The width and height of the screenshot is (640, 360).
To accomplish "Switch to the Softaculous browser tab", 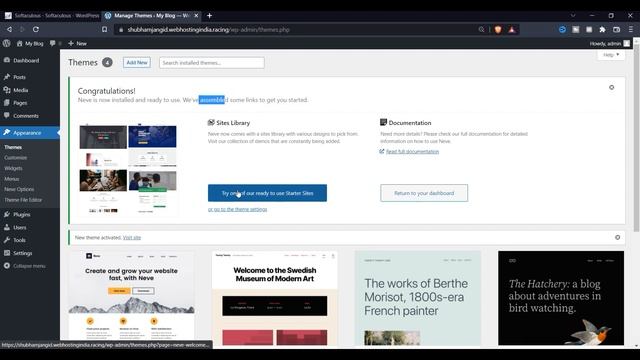I will [51, 16].
